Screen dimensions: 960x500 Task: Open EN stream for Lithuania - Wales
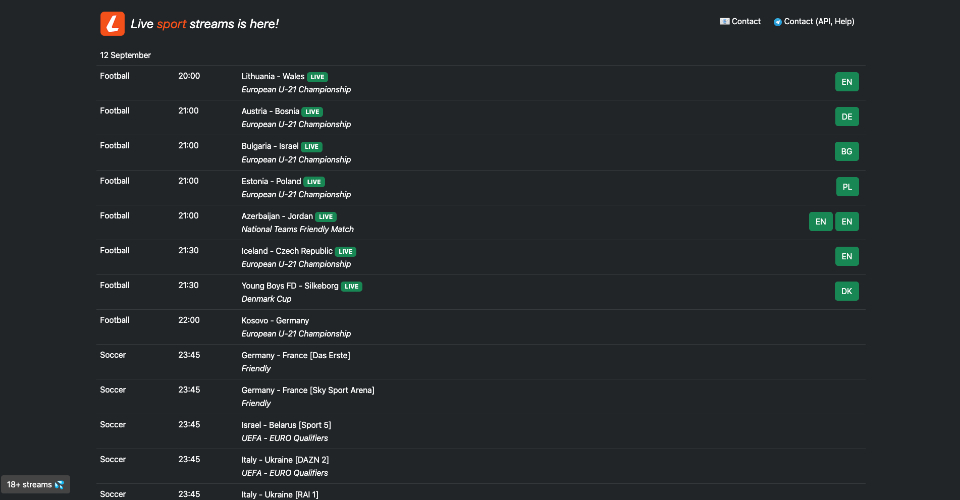(847, 82)
